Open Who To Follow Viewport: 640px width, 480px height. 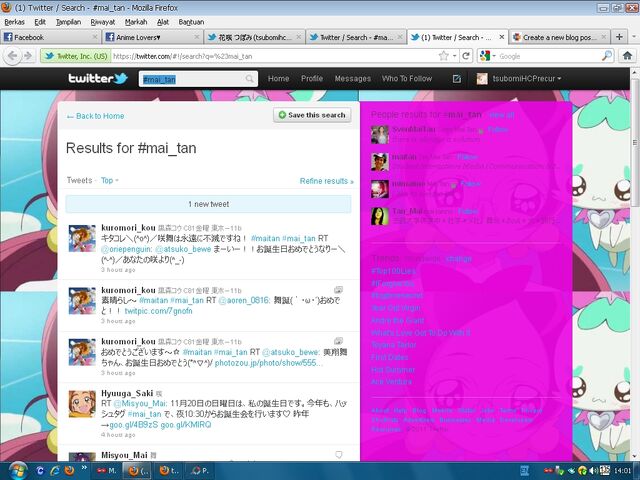point(407,78)
